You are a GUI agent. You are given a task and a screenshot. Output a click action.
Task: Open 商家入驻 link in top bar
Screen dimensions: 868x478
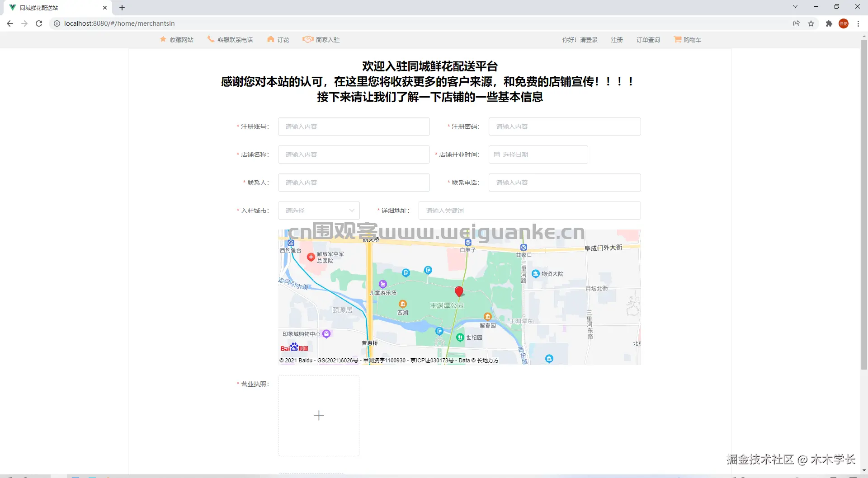[328, 40]
